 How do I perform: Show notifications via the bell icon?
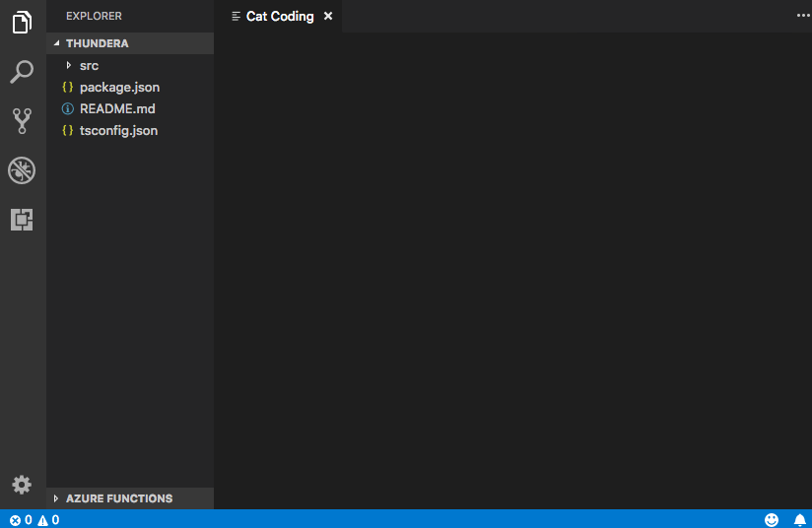click(x=799, y=519)
